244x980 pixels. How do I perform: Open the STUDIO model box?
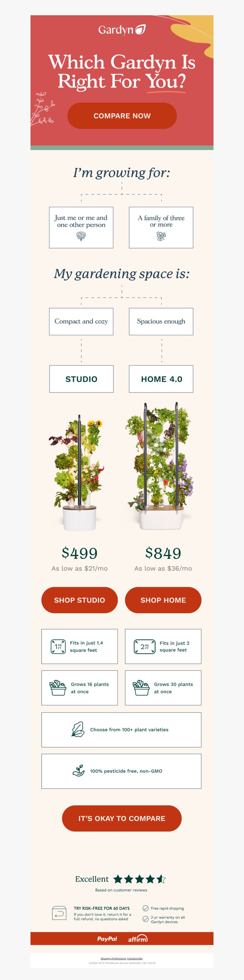81,379
